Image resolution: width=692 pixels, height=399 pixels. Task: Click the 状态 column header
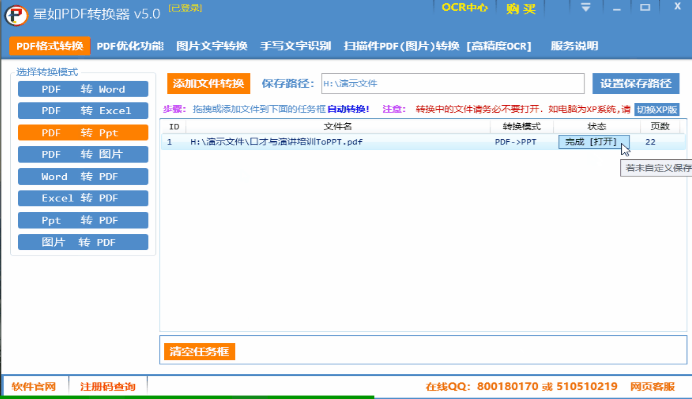(597, 127)
